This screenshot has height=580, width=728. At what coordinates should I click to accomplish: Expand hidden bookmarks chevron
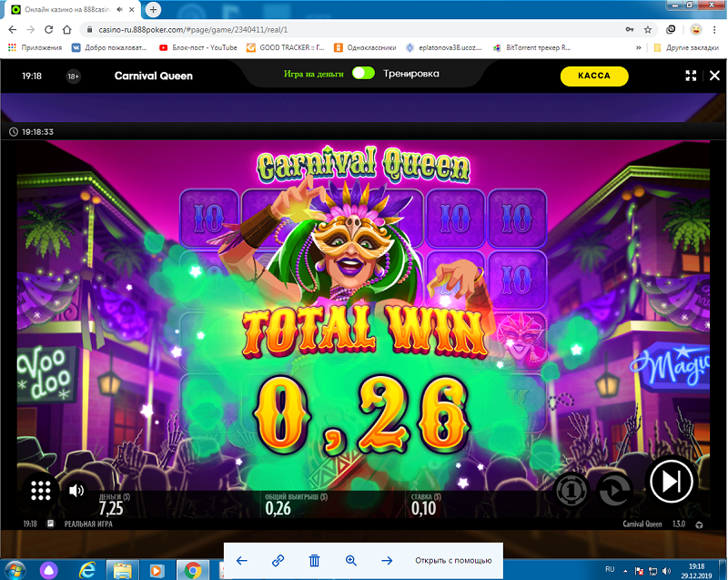pyautogui.click(x=639, y=47)
